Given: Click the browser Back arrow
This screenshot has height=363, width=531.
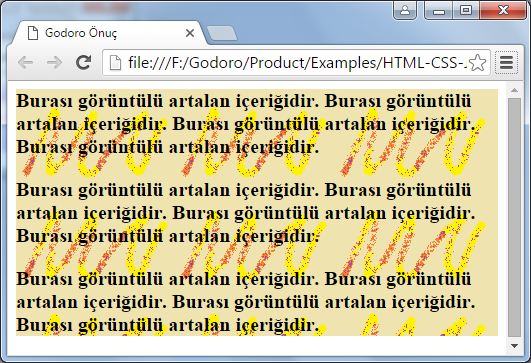Looking at the screenshot, I should tap(26, 63).
